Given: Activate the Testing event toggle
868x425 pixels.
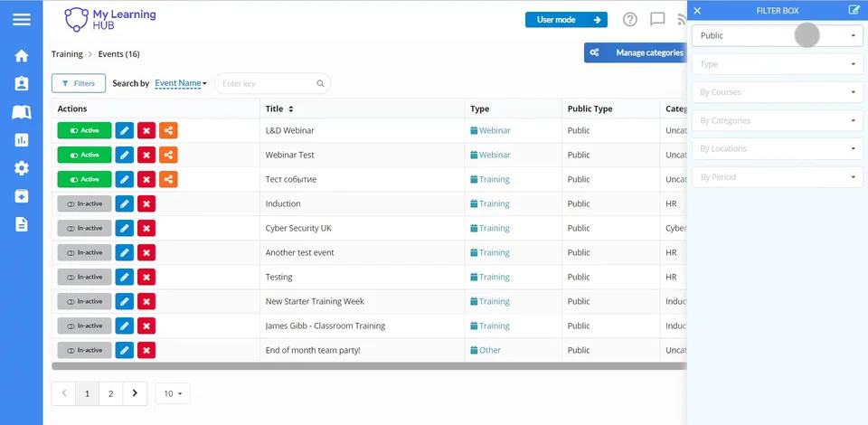Looking at the screenshot, I should 84,277.
